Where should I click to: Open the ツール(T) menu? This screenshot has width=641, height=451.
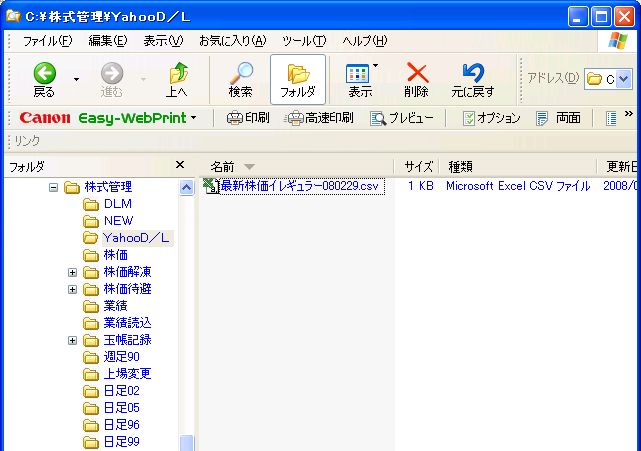click(304, 41)
